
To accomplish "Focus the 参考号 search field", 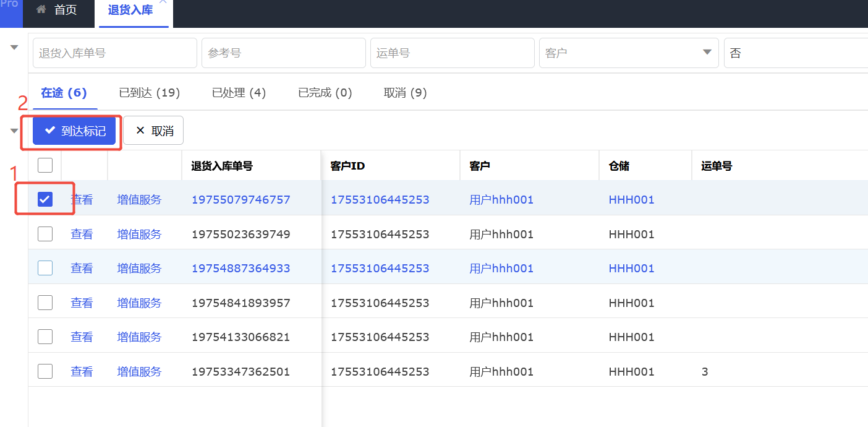I will pos(284,53).
